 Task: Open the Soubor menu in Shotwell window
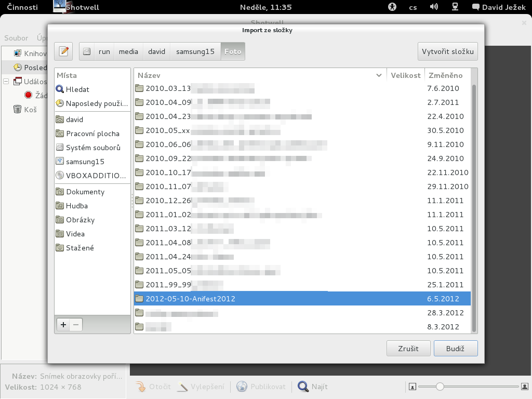16,38
